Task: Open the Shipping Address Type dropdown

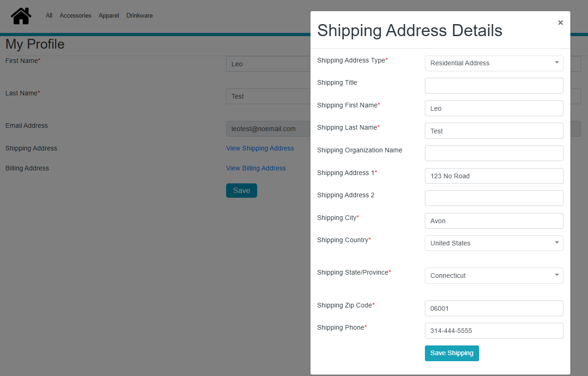Action: [x=493, y=63]
